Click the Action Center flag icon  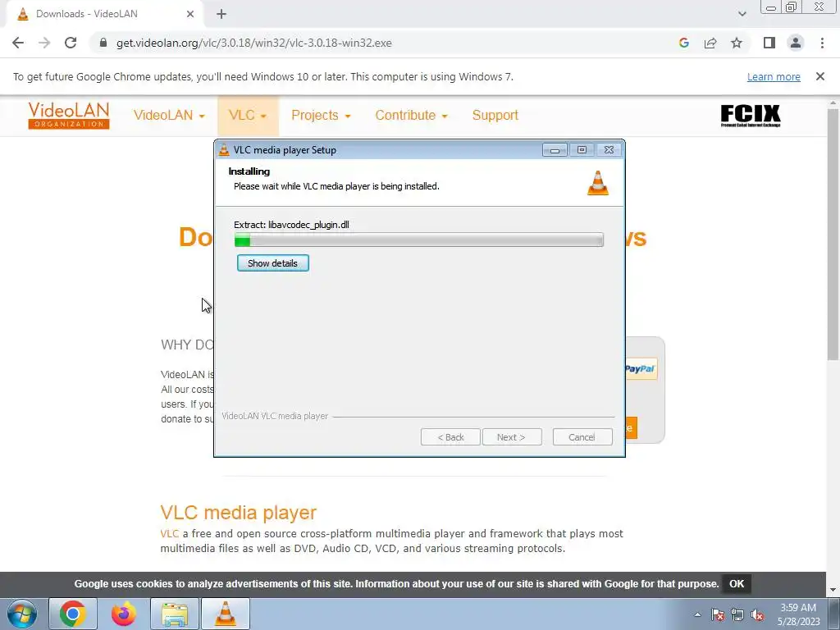tap(718, 614)
